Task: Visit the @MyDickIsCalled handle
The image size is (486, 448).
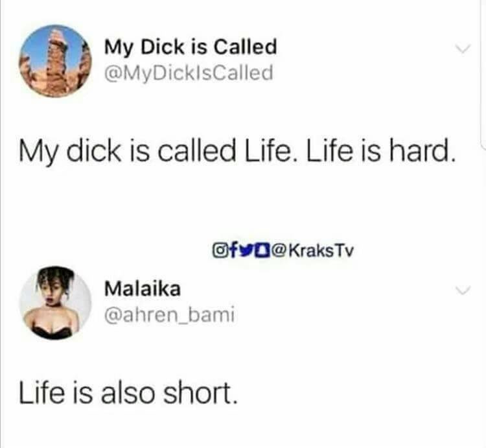Action: [189, 73]
